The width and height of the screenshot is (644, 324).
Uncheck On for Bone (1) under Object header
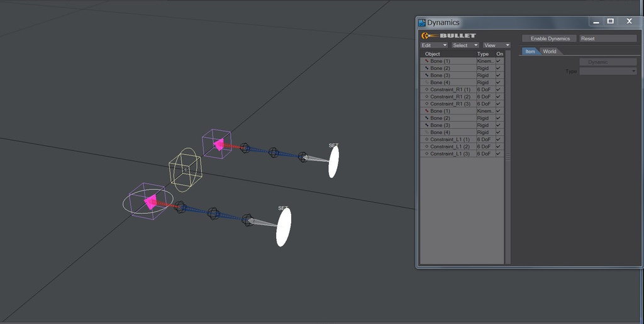coord(498,61)
